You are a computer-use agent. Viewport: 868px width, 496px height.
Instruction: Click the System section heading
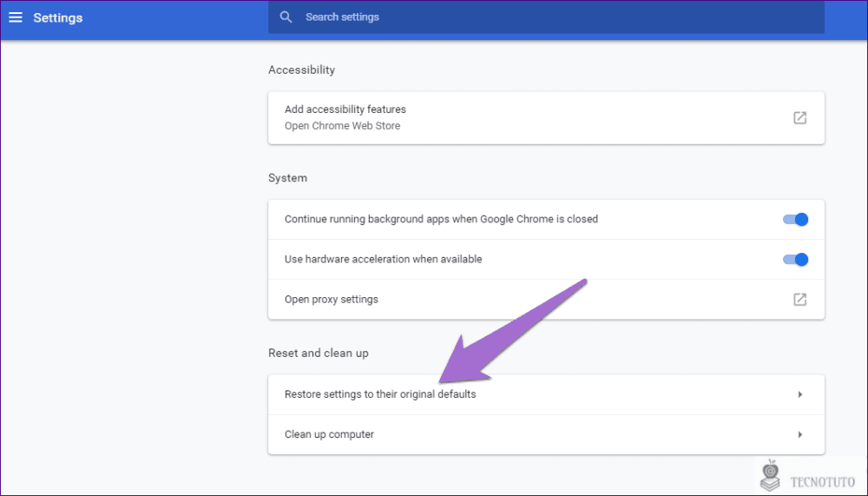pos(287,178)
